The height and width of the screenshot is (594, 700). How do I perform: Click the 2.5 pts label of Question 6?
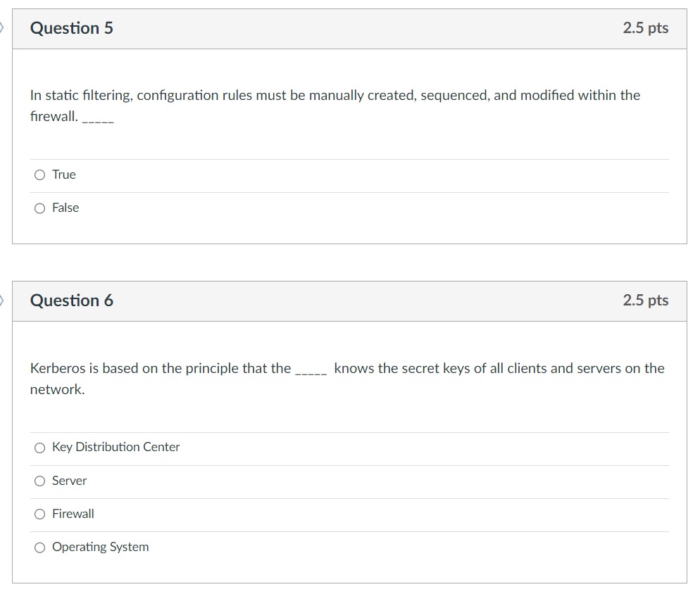click(646, 300)
